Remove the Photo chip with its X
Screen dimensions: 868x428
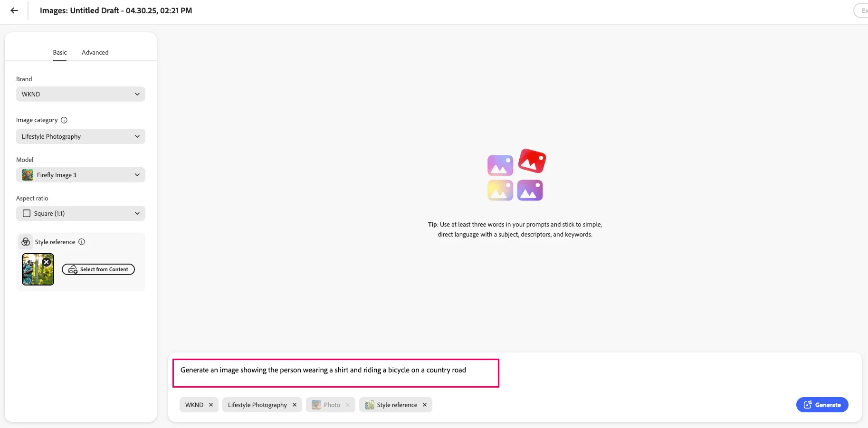(348, 405)
